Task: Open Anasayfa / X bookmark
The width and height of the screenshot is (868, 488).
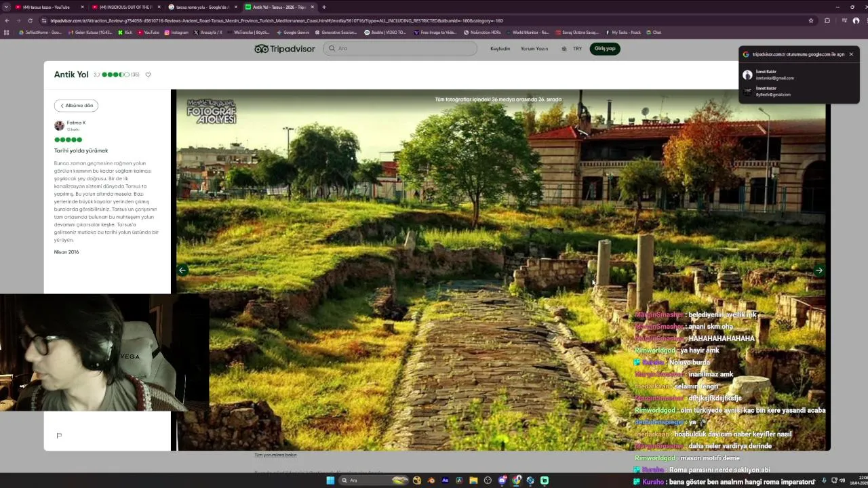Action: (x=208, y=33)
